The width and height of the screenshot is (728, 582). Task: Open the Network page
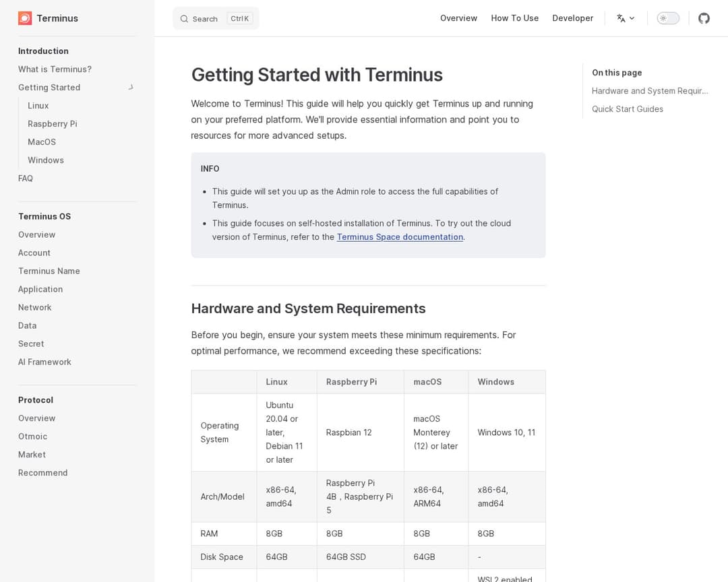[35, 307]
